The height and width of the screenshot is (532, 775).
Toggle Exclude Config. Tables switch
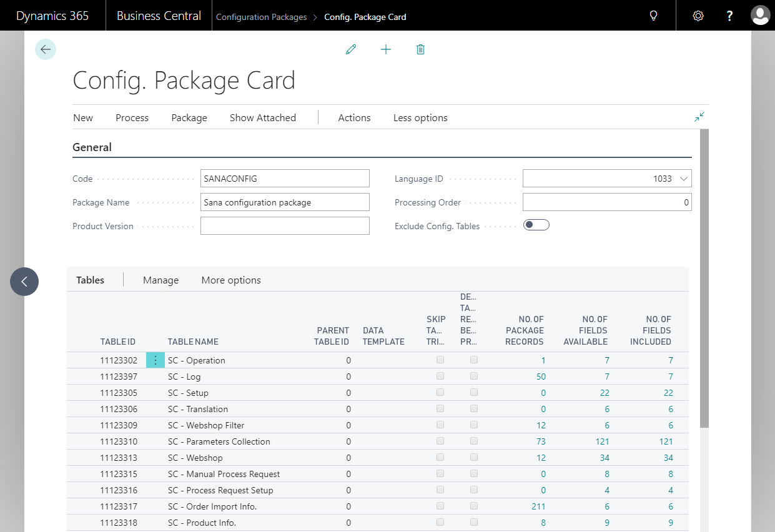(536, 225)
